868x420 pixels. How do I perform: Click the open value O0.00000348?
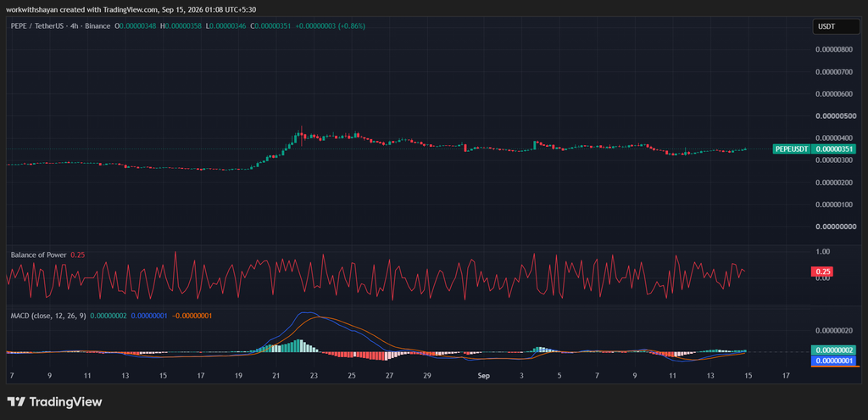pyautogui.click(x=135, y=26)
